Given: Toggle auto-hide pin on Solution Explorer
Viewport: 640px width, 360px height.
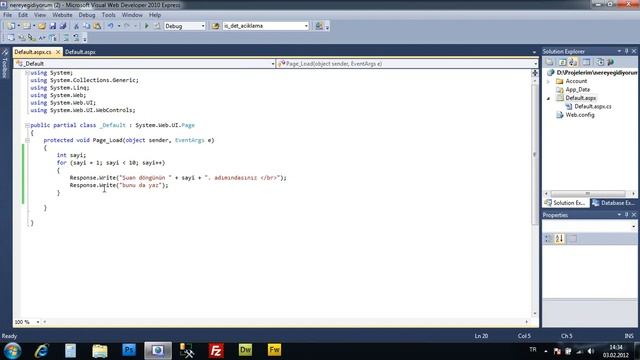Looking at the screenshot, I should coord(627,51).
